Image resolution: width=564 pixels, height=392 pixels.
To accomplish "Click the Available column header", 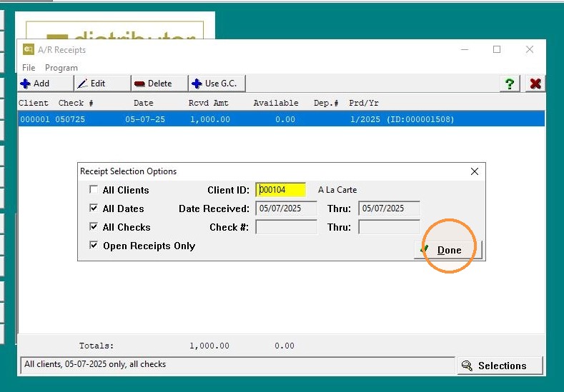I will (x=276, y=103).
